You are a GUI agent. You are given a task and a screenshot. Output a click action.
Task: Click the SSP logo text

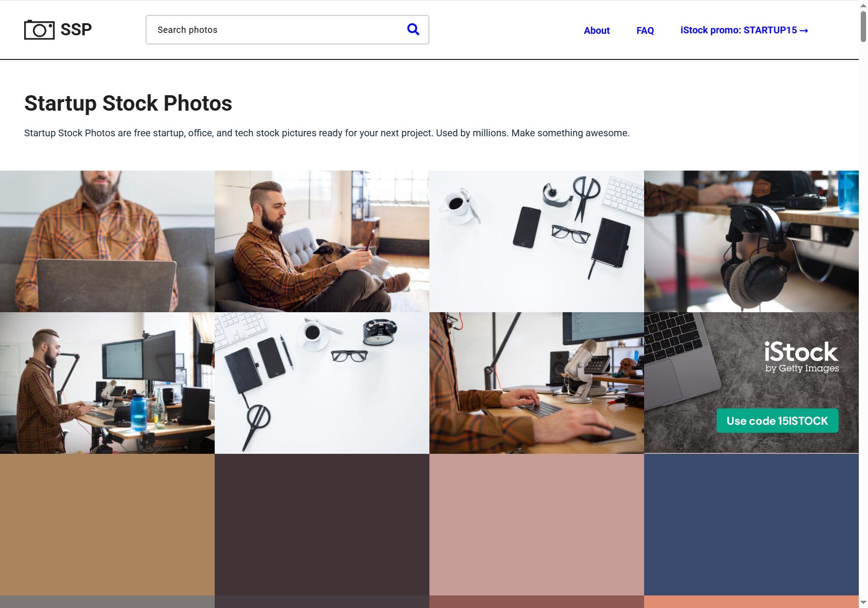pos(76,29)
